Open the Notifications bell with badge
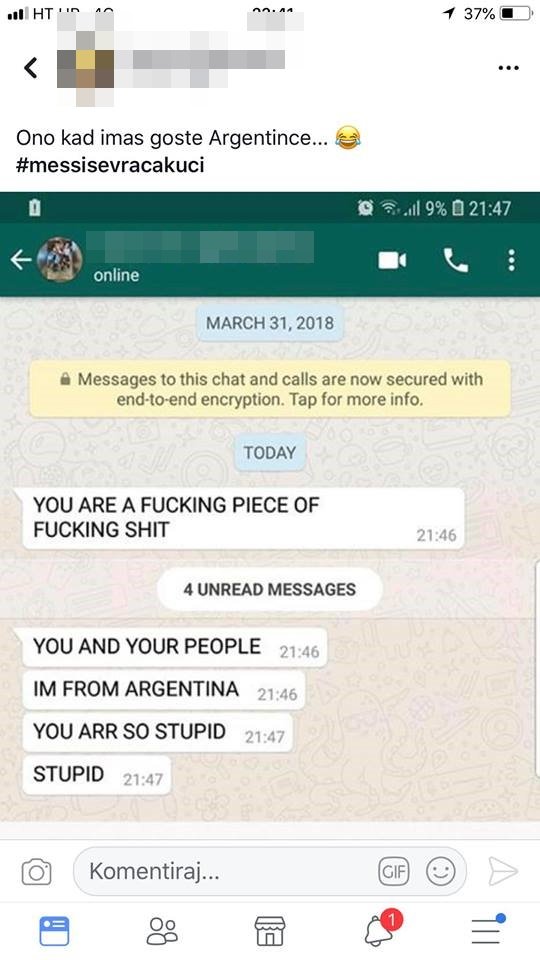This screenshot has width=540, height=960. pyautogui.click(x=381, y=929)
